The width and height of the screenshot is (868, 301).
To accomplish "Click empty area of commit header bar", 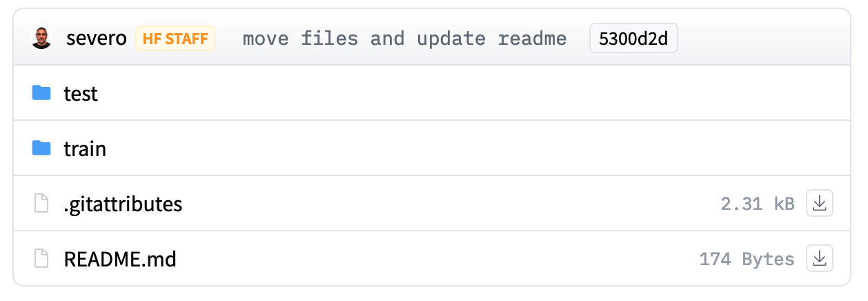I will (759, 39).
